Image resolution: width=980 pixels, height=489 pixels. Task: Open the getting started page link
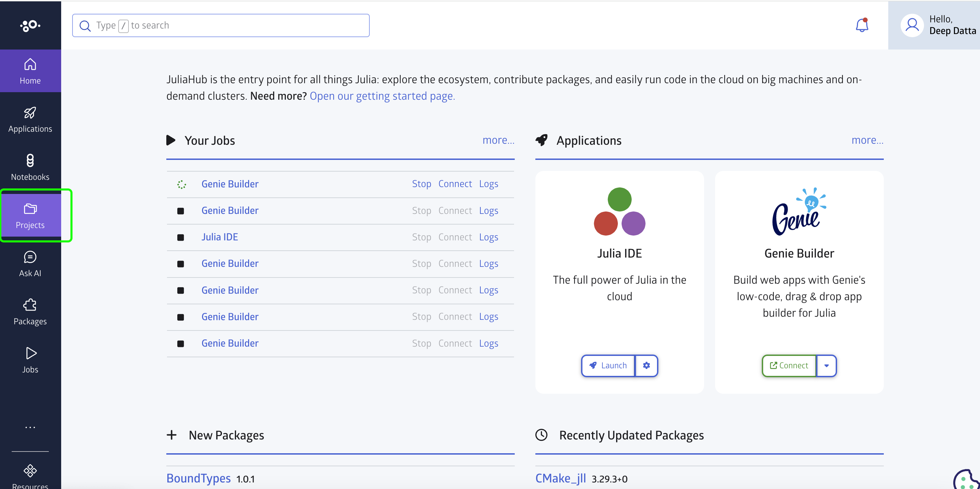pyautogui.click(x=382, y=96)
